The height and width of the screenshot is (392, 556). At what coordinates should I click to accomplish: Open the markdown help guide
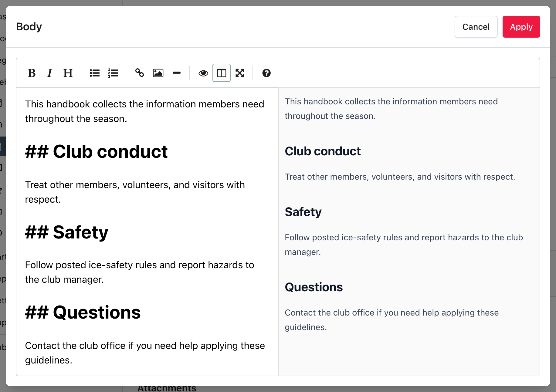(266, 73)
